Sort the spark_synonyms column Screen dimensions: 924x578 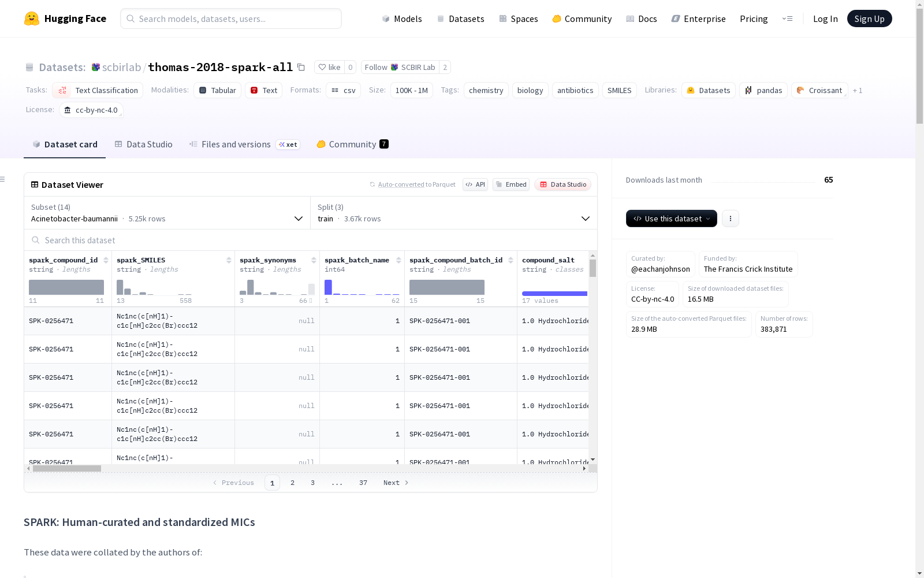(314, 260)
